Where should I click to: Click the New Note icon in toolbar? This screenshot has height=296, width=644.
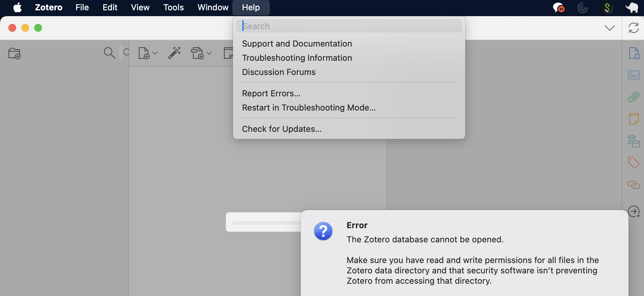(x=228, y=53)
